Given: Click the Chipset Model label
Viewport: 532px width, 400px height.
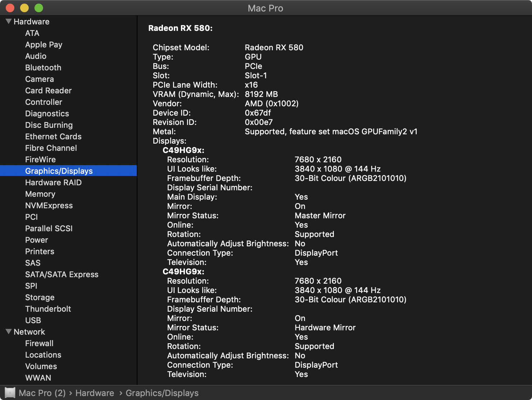Looking at the screenshot, I should (x=181, y=47).
